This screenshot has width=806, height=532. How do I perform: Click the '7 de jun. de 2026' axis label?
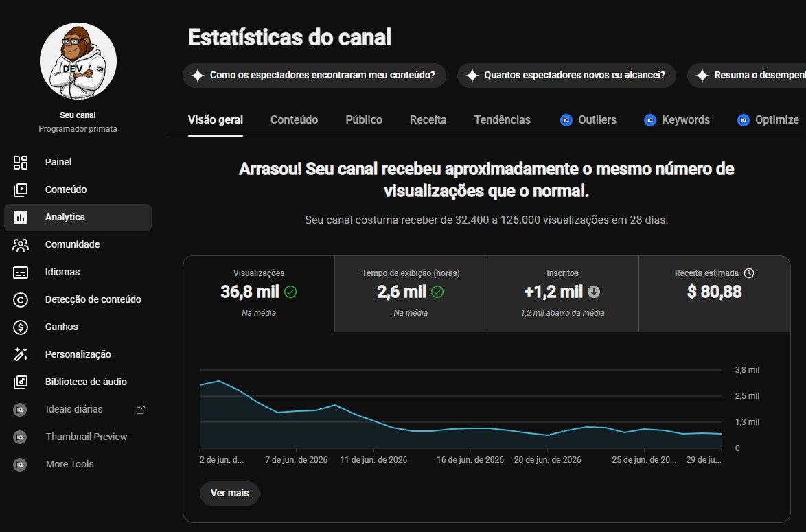296,460
